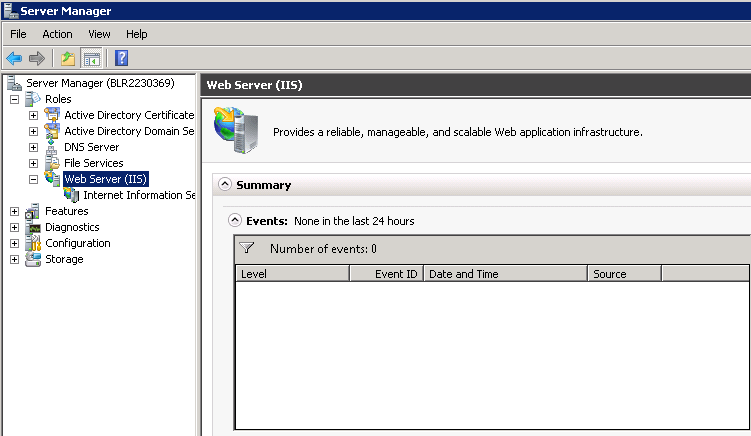Open the Action menu
Image resolution: width=751 pixels, height=436 pixels.
coord(57,34)
